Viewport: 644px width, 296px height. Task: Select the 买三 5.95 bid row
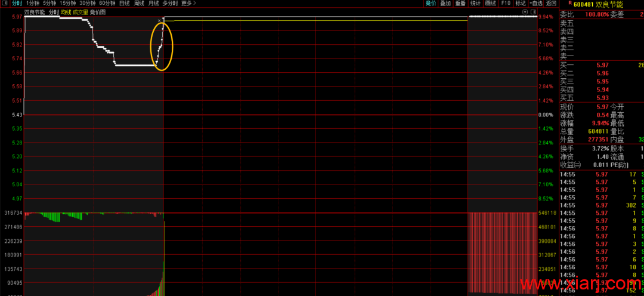(x=602, y=81)
